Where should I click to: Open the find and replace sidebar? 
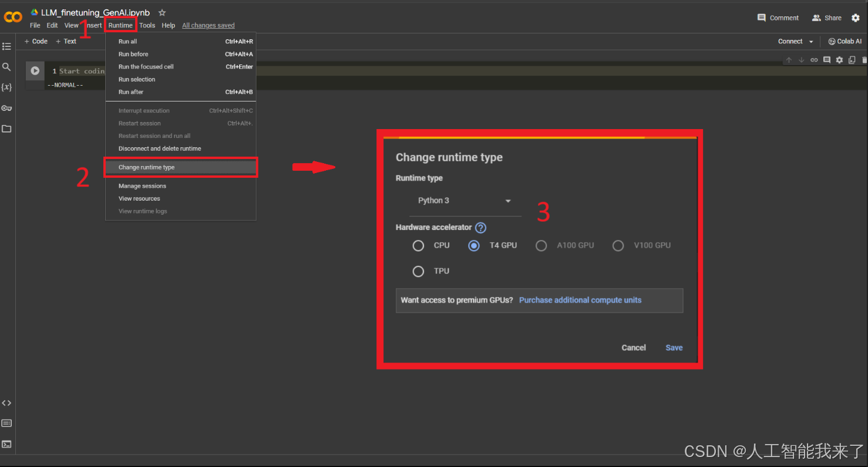[6, 67]
